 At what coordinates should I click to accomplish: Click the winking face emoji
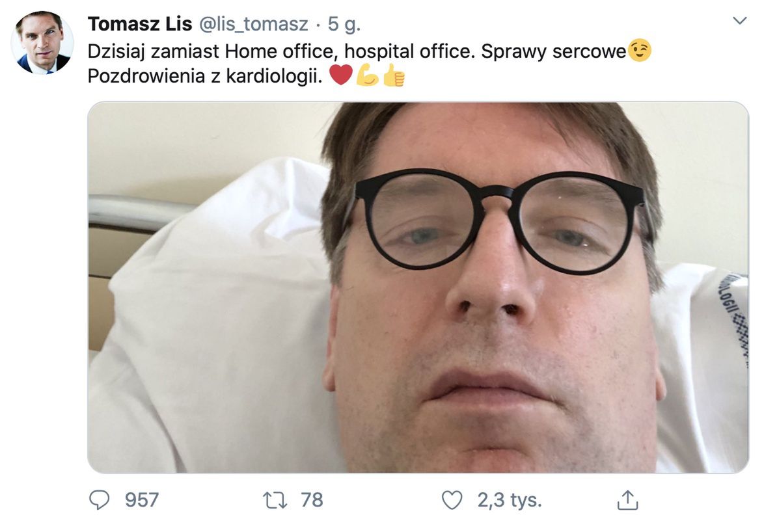click(x=640, y=51)
